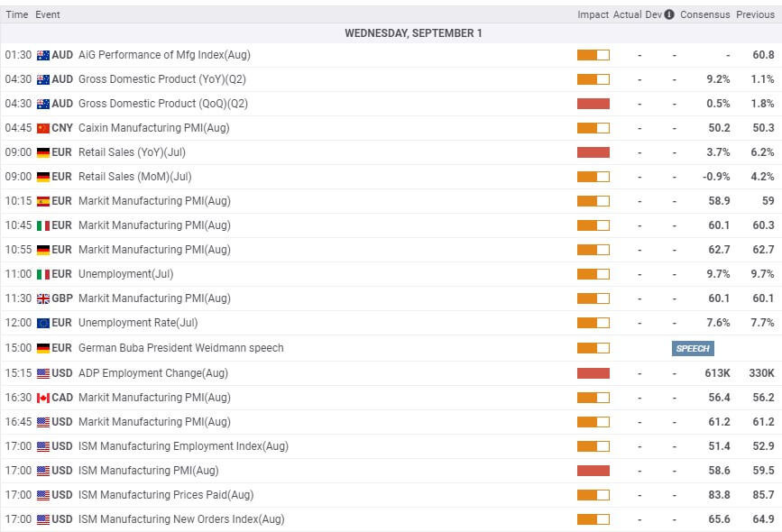Image resolution: width=782 pixels, height=532 pixels.
Task: Open ADP Employment Change(Aug) event
Action: pyautogui.click(x=153, y=373)
